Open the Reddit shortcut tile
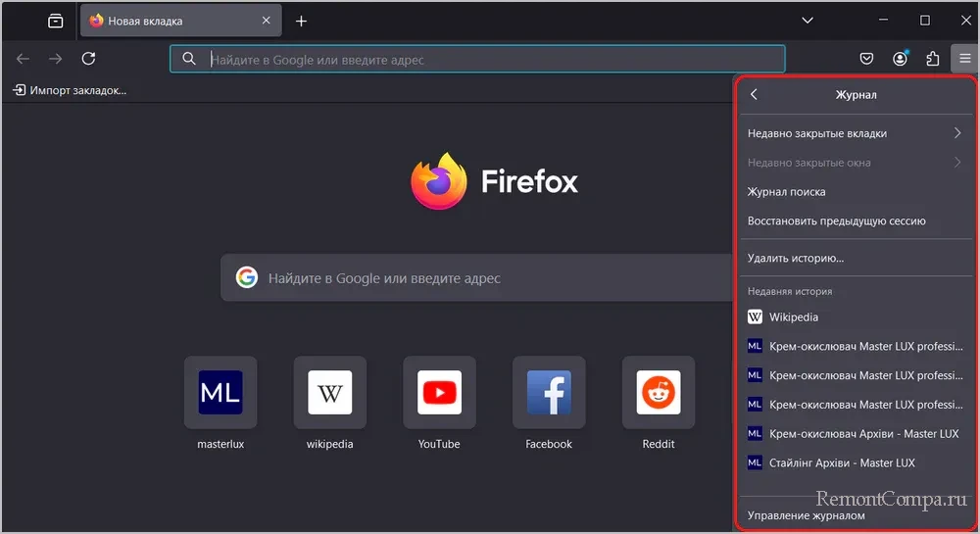 [x=659, y=392]
